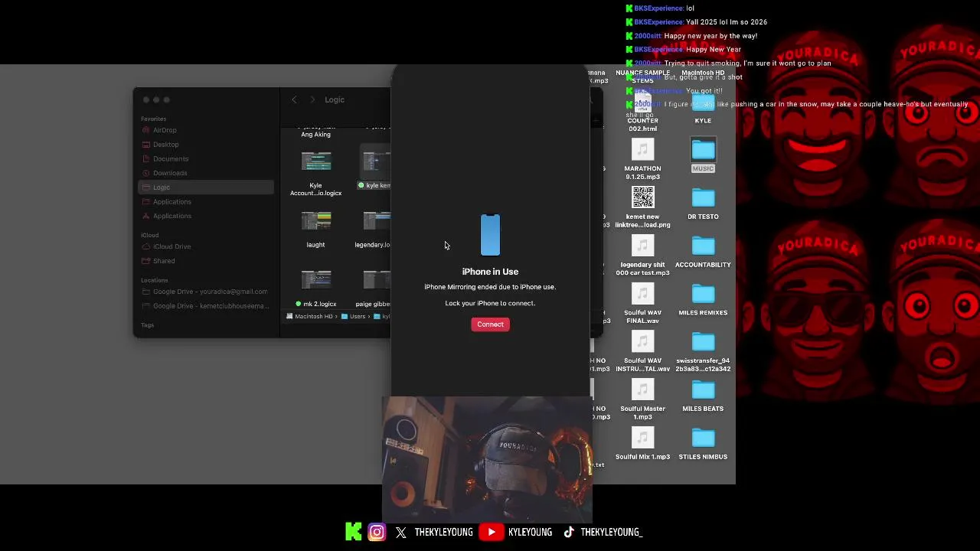
Task: Select the kemet new linktree QR code image
Action: (x=643, y=207)
